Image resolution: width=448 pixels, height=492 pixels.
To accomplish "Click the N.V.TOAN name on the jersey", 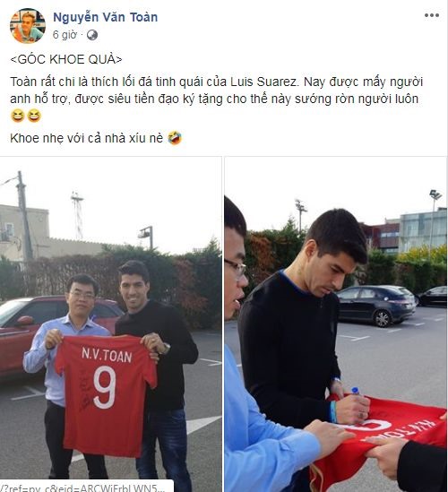I will [x=107, y=355].
